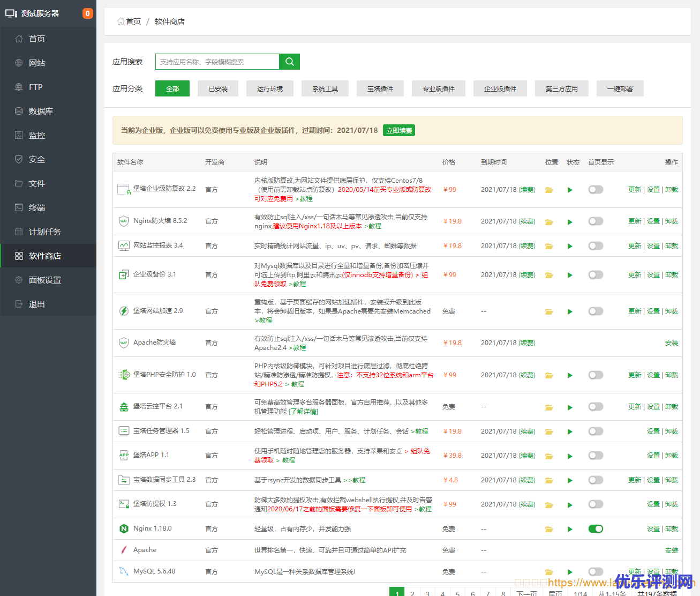Click the 堡塔企业级防篡改 plugin icon
700x596 pixels.
[124, 189]
